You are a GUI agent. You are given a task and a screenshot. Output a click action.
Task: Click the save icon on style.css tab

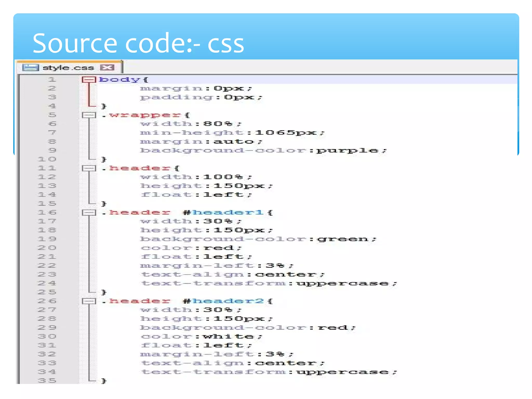point(30,68)
